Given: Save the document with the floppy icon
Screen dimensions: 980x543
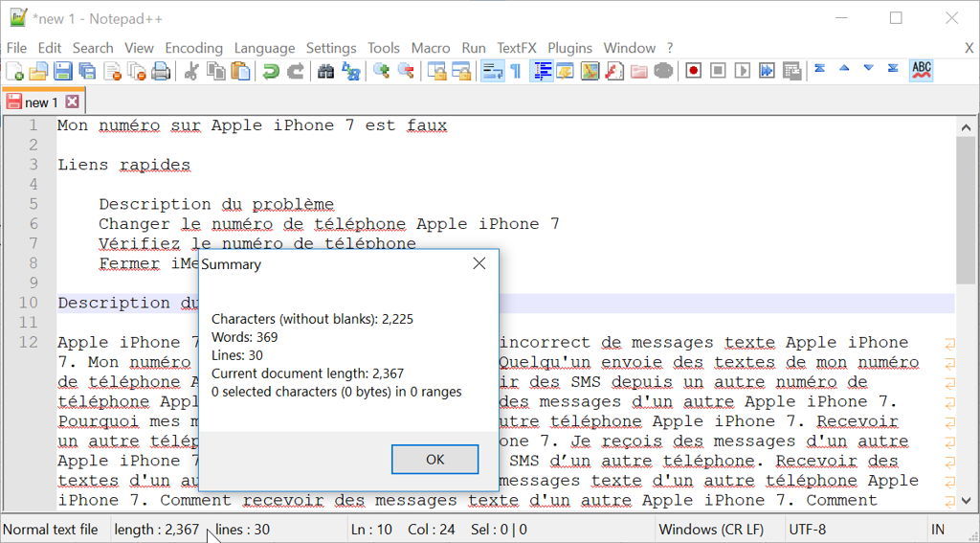Looking at the screenshot, I should click(62, 71).
